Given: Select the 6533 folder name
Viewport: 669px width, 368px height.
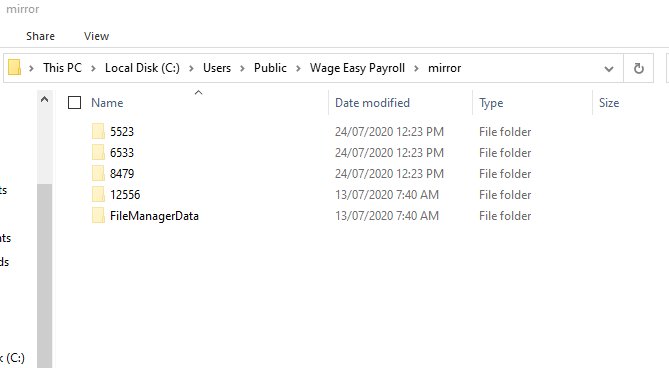Looking at the screenshot, I should [122, 152].
